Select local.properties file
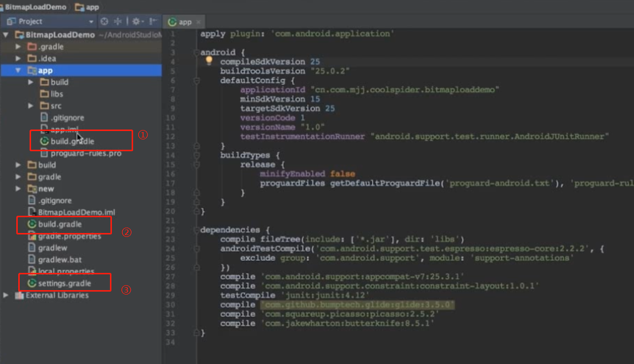The width and height of the screenshot is (634, 364). click(x=66, y=271)
